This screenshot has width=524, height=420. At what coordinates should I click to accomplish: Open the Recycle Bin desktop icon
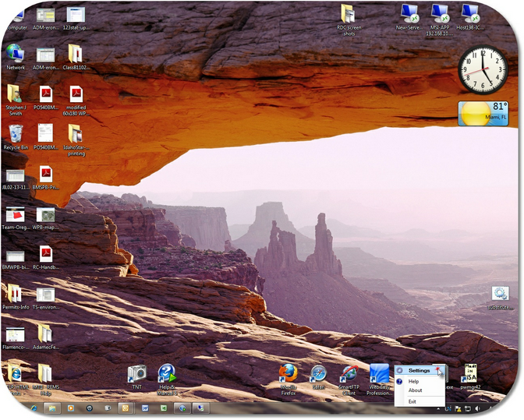(14, 134)
